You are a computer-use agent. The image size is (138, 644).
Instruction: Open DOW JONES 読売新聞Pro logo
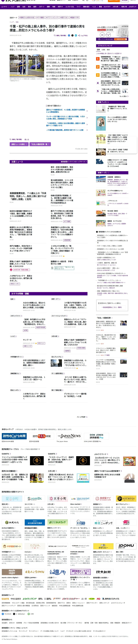[x=96, y=436]
